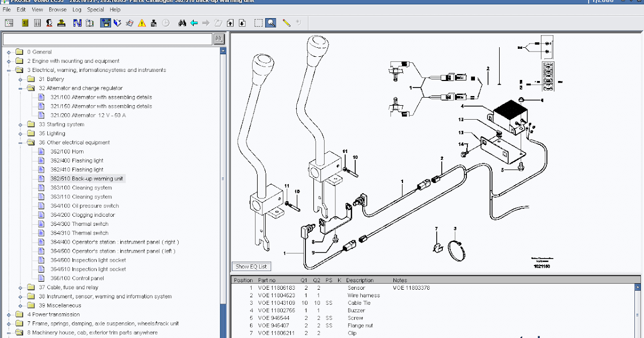Collapse the 36 Other electrical equipment folder
644x338 pixels.
[20, 143]
